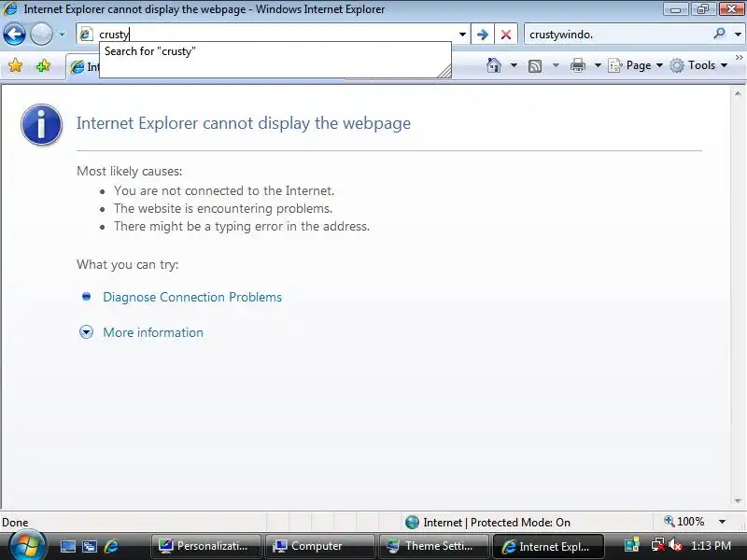747x560 pixels.
Task: Click the 1:13 PM clock
Action: [x=711, y=546]
